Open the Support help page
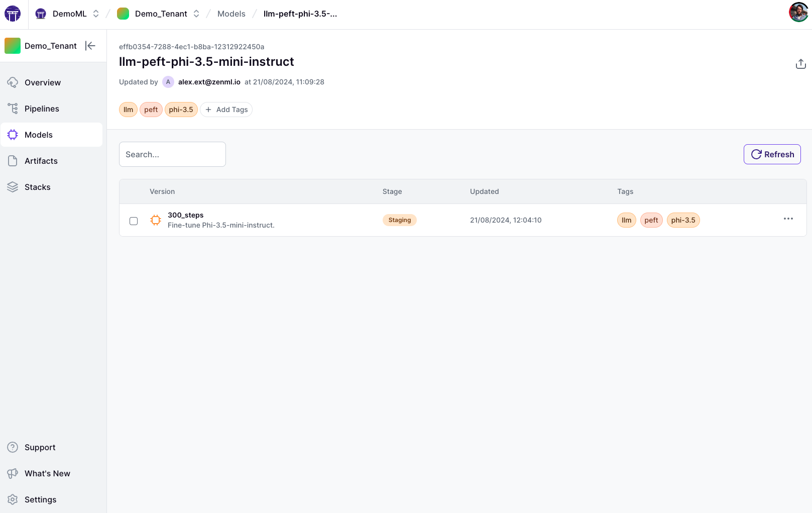Screen dimensions: 812x513 click(40, 447)
